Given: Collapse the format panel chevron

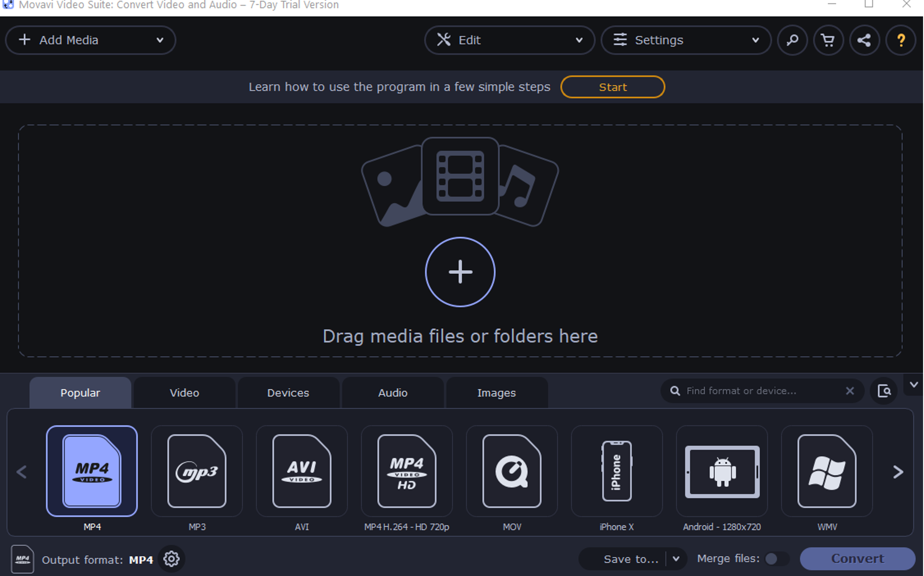Looking at the screenshot, I should pos(914,385).
